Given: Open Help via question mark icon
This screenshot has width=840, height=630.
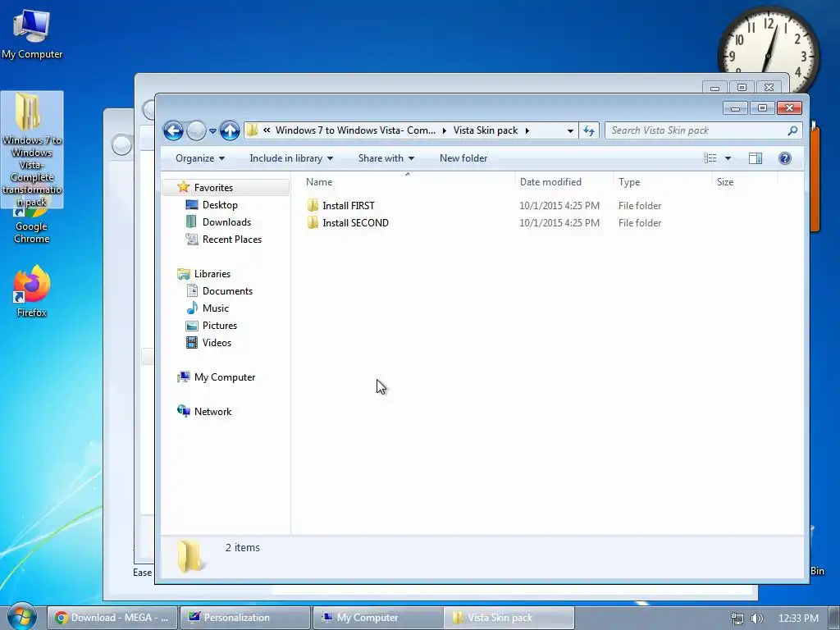Looking at the screenshot, I should pyautogui.click(x=785, y=158).
